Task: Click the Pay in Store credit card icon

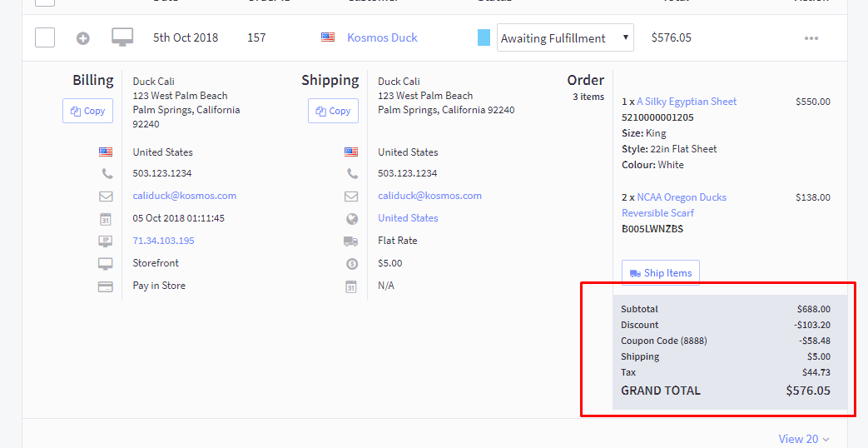Action: tap(105, 286)
